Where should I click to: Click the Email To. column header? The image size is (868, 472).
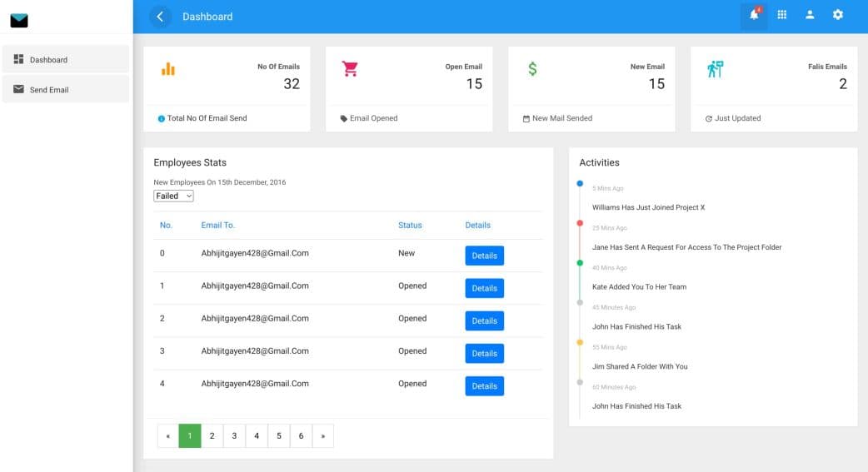click(218, 226)
